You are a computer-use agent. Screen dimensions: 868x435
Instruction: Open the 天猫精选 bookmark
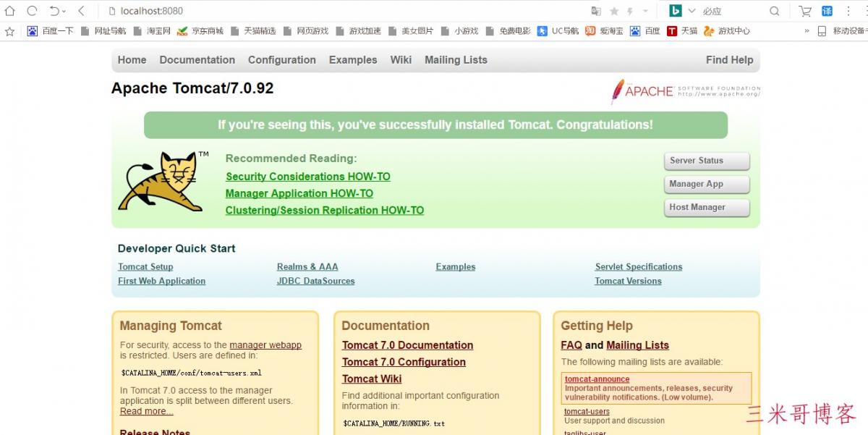click(x=253, y=31)
